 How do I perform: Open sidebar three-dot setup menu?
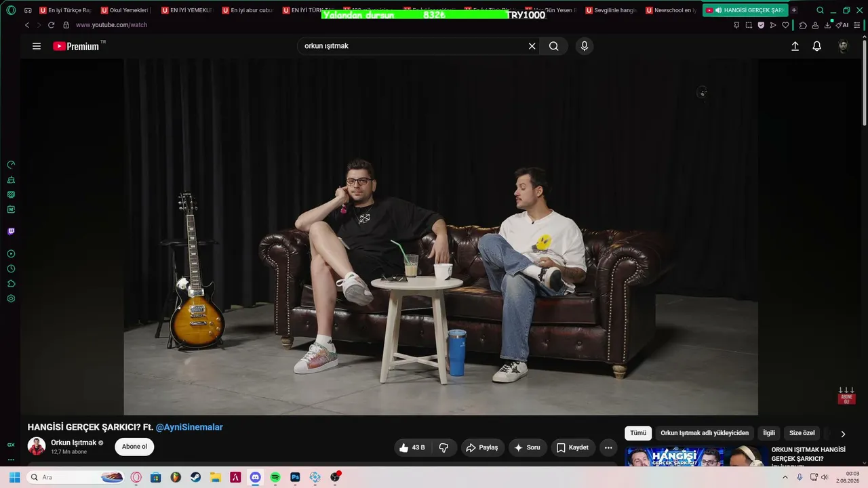click(x=11, y=460)
